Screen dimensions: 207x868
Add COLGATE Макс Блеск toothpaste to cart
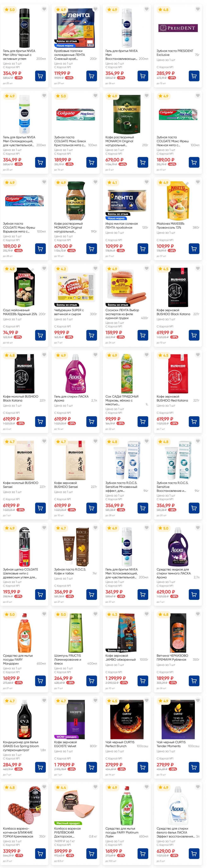tap(91, 162)
